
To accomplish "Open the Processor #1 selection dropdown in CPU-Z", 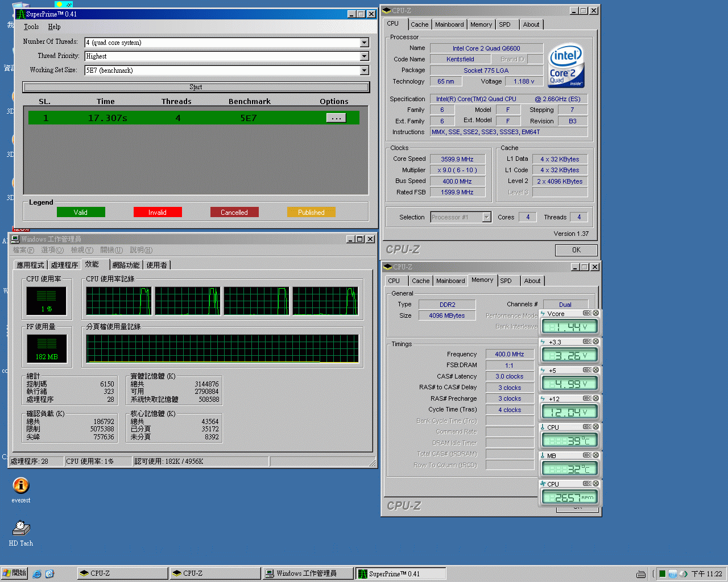I will [x=486, y=217].
